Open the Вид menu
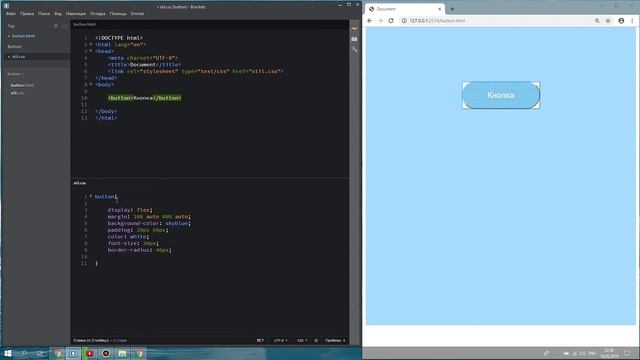Viewport: 640px width, 360px height. pos(58,13)
